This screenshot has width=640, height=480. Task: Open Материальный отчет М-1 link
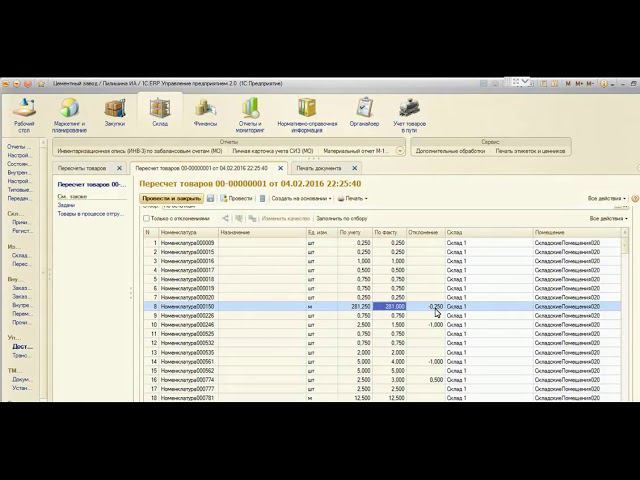click(355, 151)
